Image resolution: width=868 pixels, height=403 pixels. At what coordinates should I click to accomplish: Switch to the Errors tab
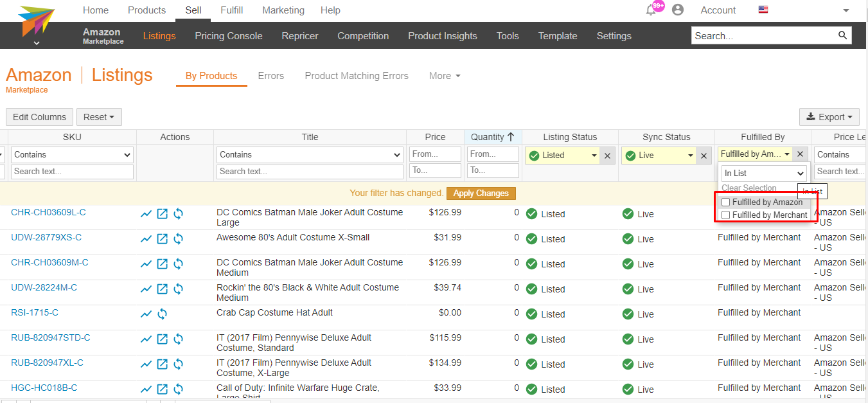[270, 76]
